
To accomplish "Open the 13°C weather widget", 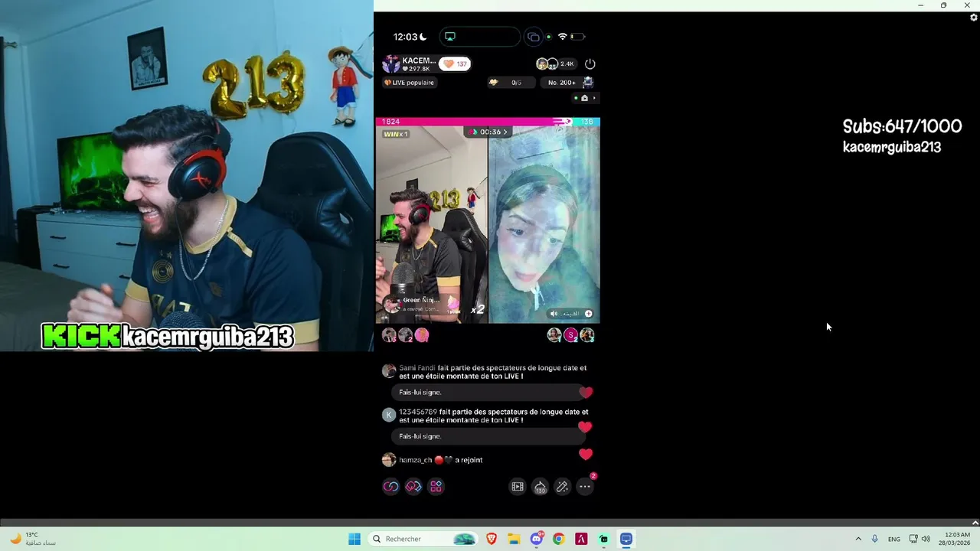I will pos(32,539).
